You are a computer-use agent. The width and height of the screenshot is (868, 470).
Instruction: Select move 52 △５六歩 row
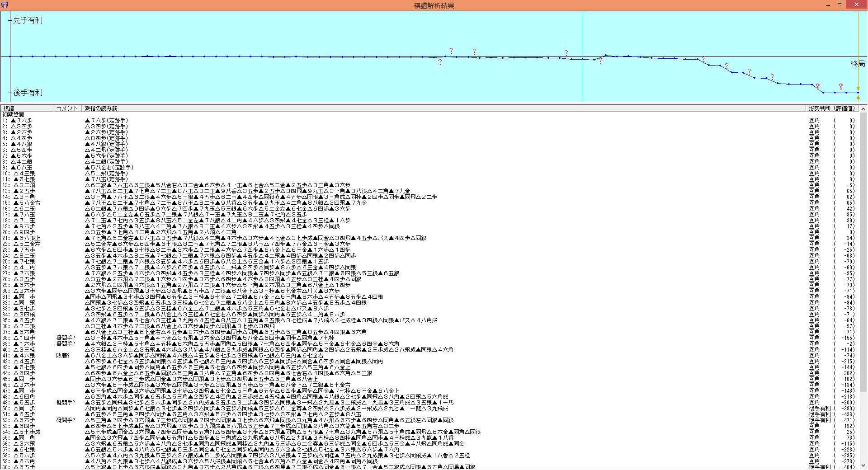(24, 420)
